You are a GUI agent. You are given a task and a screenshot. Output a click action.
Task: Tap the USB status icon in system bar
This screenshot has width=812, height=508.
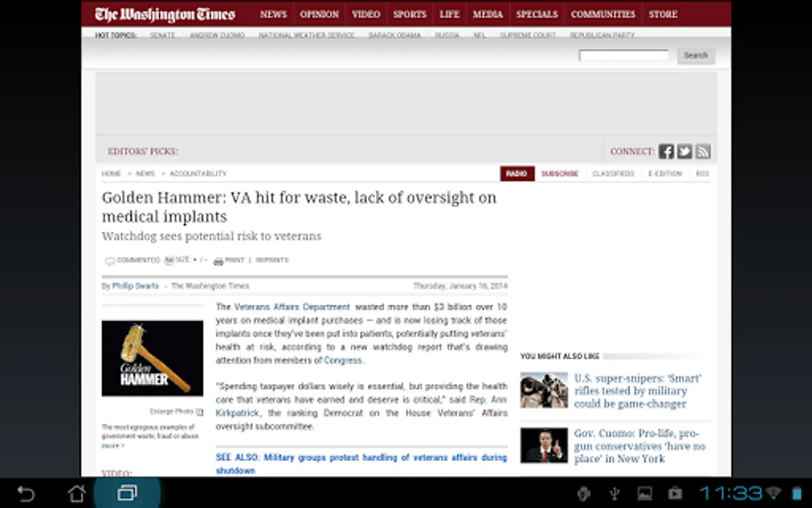pyautogui.click(x=615, y=494)
